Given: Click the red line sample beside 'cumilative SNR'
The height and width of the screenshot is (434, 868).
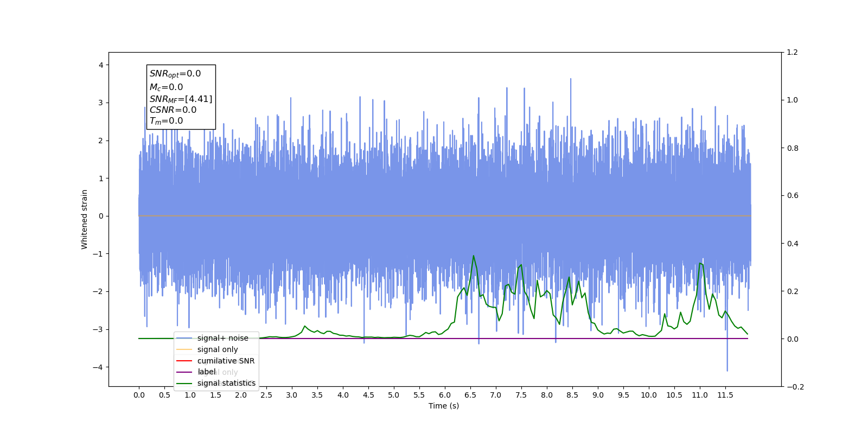Looking at the screenshot, I should pos(184,361).
